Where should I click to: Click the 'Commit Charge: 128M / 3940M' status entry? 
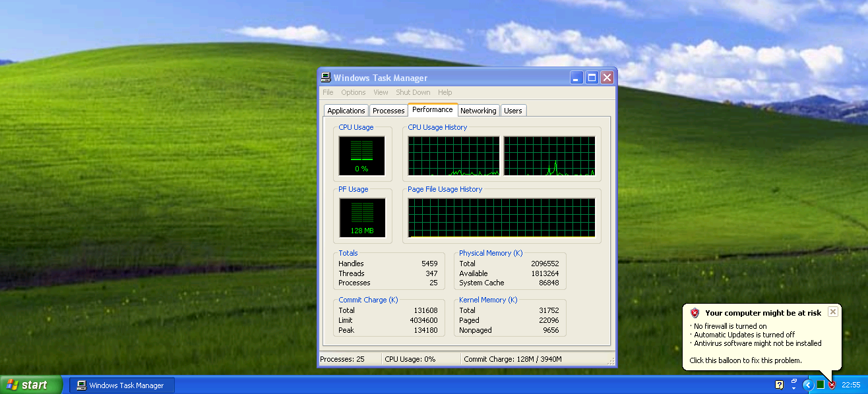(513, 359)
